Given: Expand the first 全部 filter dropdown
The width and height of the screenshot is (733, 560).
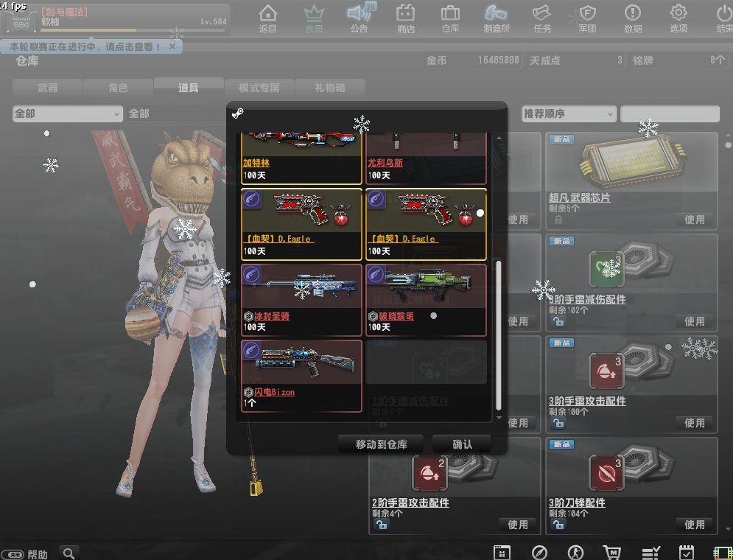Looking at the screenshot, I should coord(68,113).
